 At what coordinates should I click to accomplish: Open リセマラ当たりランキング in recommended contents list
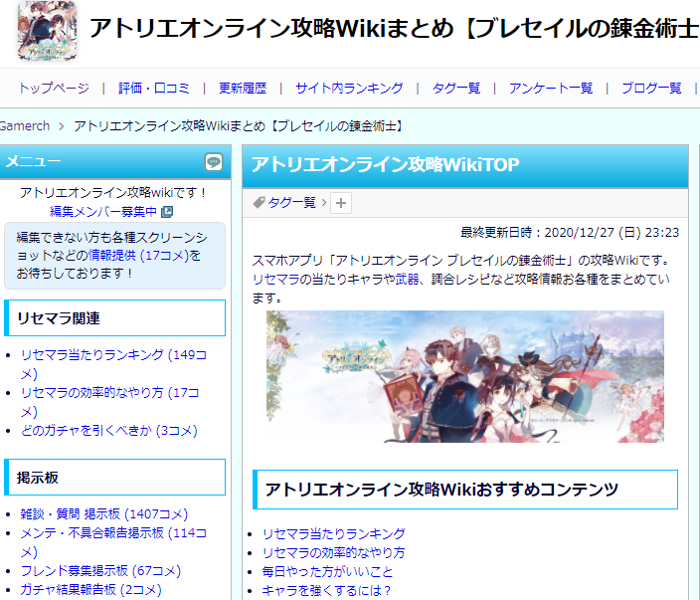coord(333,533)
